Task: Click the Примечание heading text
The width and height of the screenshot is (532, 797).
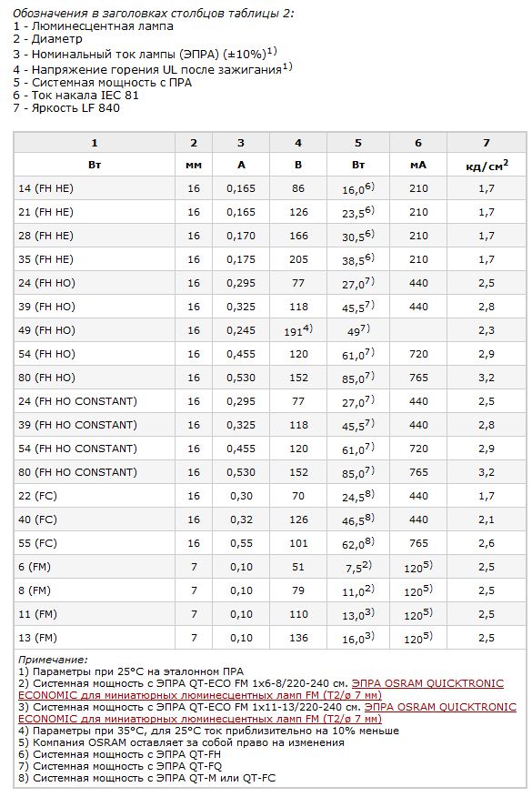Action: click(x=53, y=660)
